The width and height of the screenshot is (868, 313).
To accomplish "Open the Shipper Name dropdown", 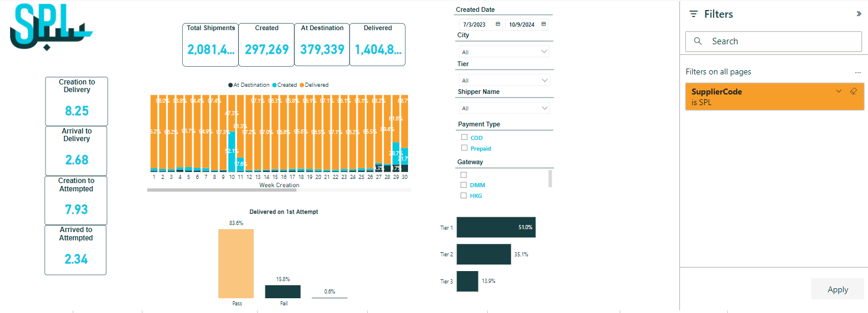I will (x=504, y=108).
